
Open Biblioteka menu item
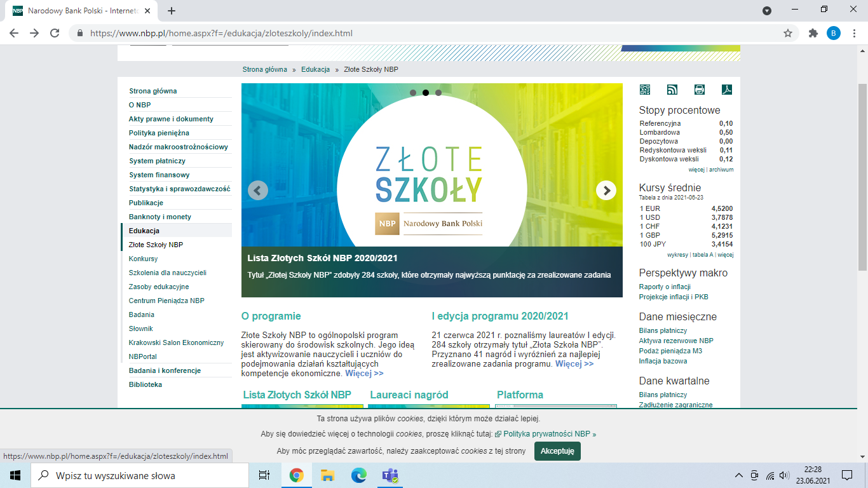coord(146,384)
